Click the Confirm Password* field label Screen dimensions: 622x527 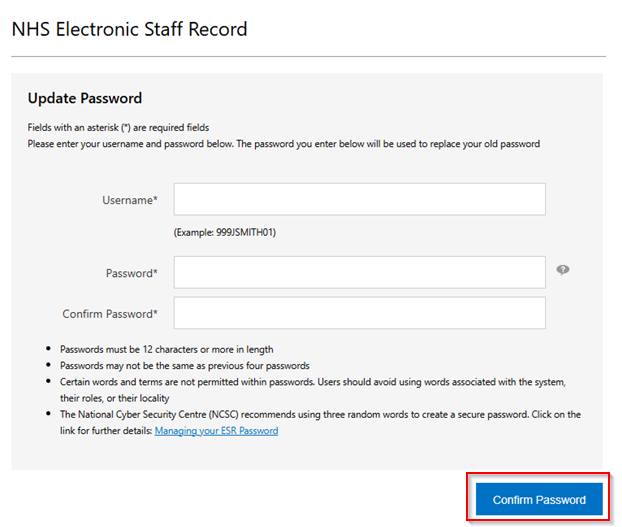pyautogui.click(x=110, y=314)
